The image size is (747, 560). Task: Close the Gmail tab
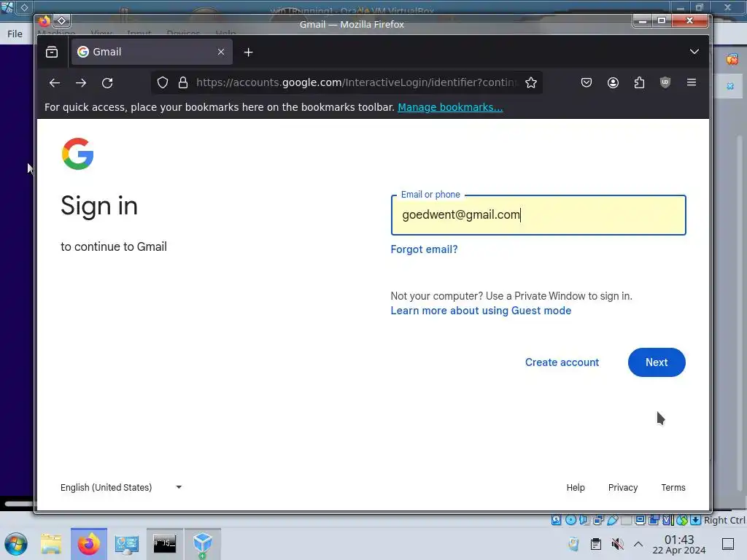(x=221, y=52)
